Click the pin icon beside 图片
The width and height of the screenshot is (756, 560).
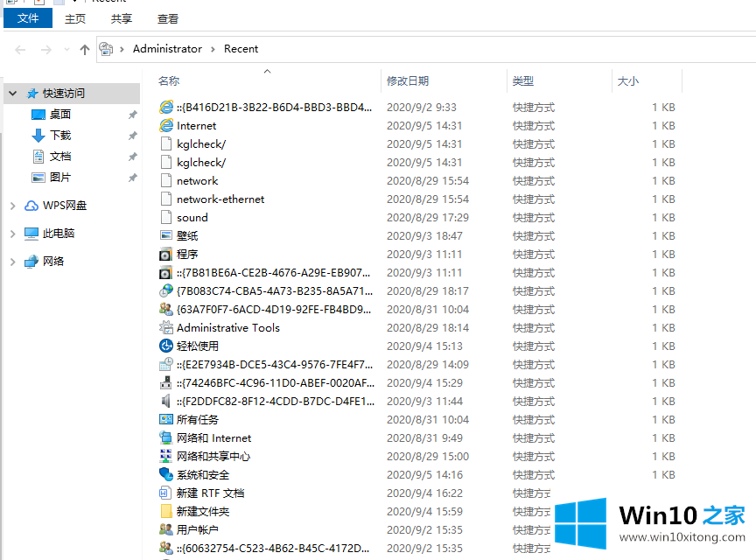click(133, 178)
